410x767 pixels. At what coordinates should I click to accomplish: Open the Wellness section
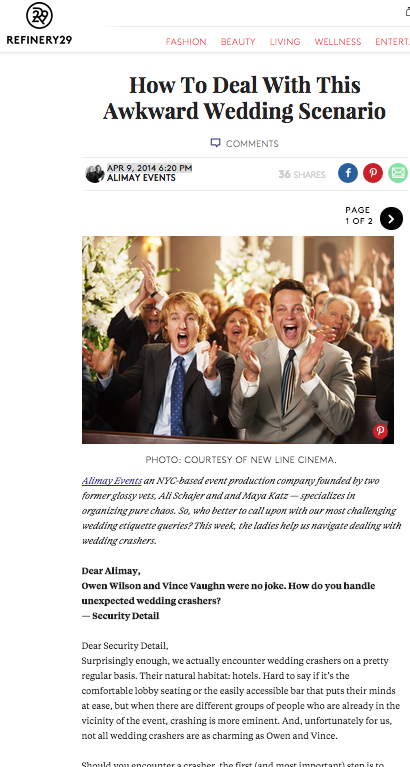[x=338, y=42]
